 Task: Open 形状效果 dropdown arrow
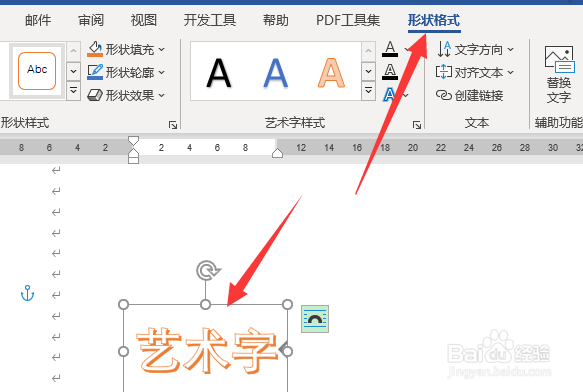click(162, 95)
